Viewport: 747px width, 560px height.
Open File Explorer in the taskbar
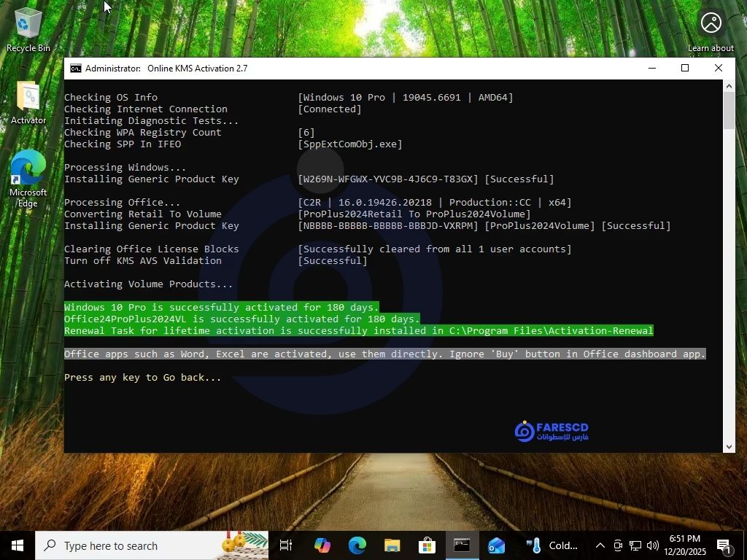click(x=392, y=545)
